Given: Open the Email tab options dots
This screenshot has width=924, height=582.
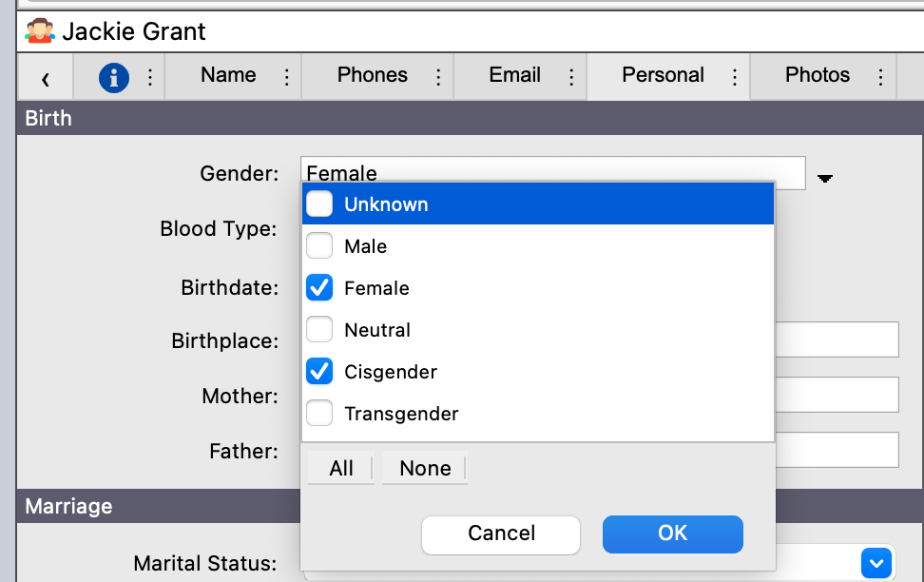Looking at the screenshot, I should 571,77.
